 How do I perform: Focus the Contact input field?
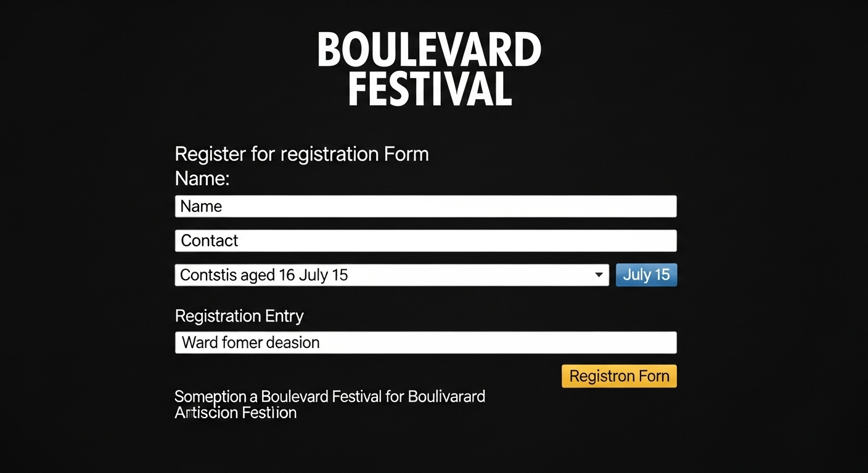pyautogui.click(x=425, y=241)
